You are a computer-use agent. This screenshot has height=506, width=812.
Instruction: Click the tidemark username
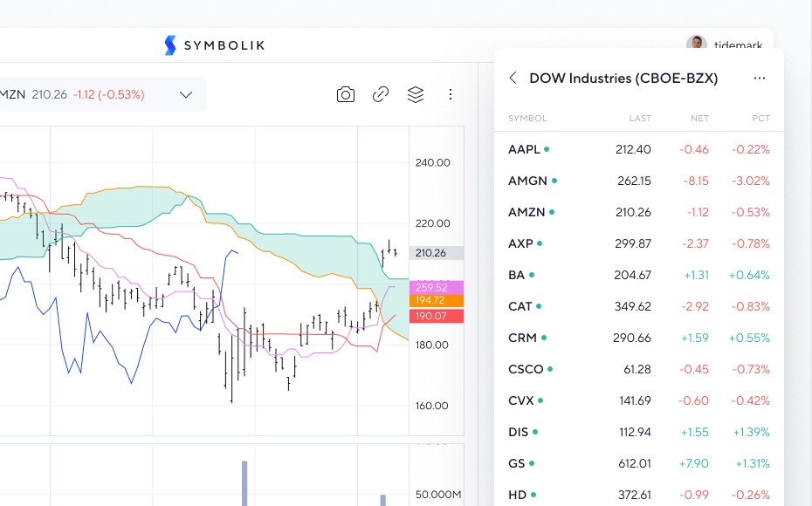pos(738,45)
